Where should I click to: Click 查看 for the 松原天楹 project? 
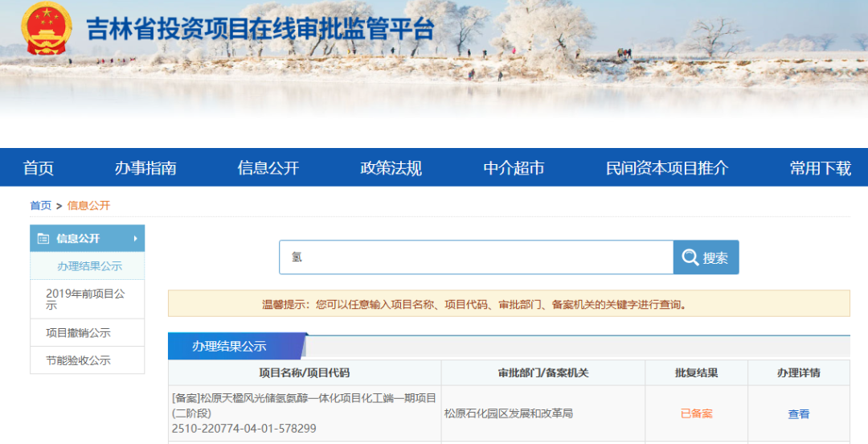coord(799,414)
